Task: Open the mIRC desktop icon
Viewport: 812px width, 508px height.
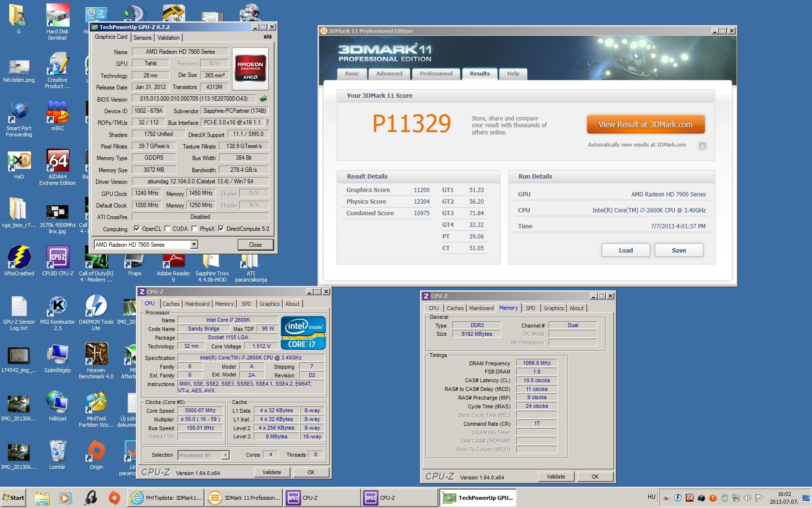Action: [x=58, y=116]
